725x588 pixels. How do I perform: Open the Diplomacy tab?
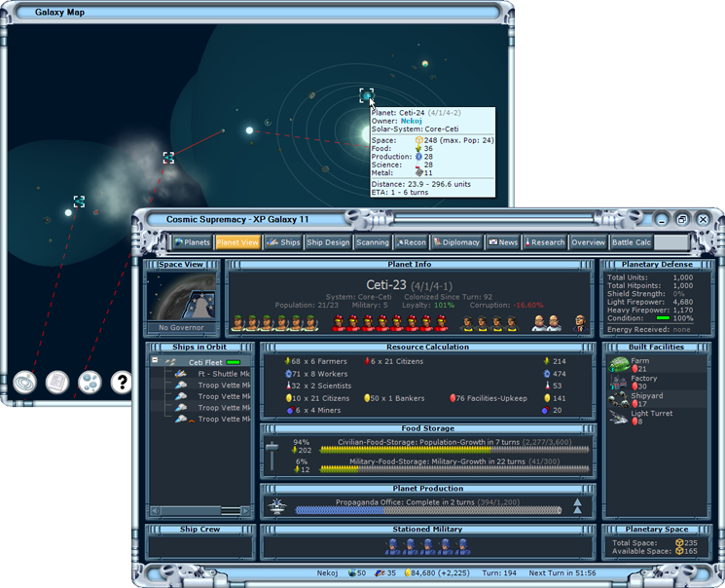[x=456, y=242]
